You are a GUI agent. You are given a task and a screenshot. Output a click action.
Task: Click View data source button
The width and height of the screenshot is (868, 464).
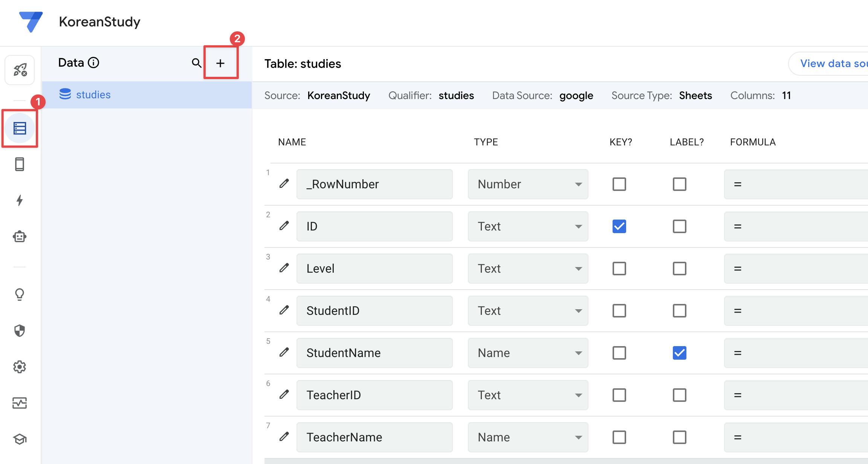(x=833, y=64)
